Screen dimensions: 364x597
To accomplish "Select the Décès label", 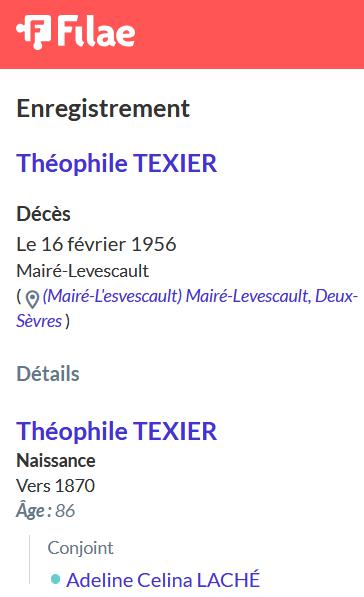I will click(x=43, y=214).
